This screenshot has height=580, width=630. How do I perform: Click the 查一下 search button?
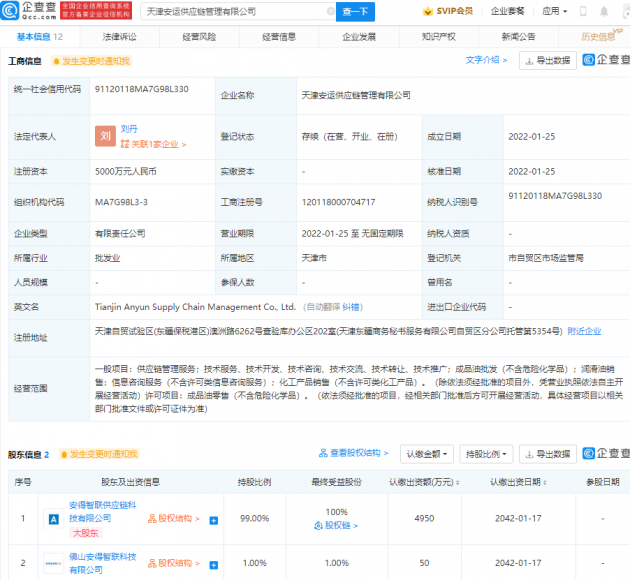[355, 12]
